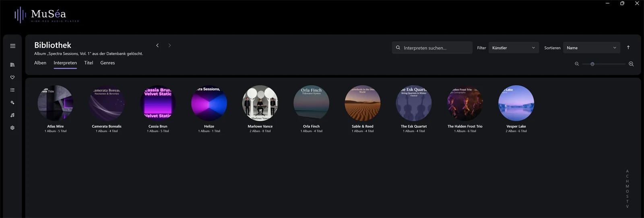
Task: Jump to letter C in index
Action: pyautogui.click(x=627, y=176)
